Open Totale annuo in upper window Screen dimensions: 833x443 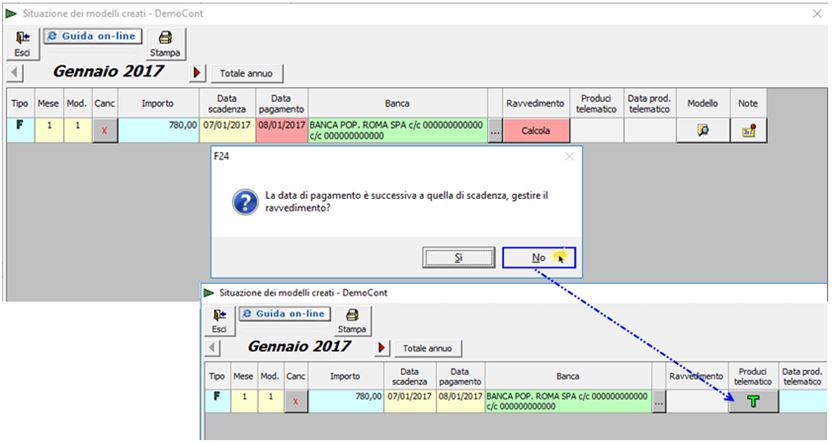(x=246, y=73)
